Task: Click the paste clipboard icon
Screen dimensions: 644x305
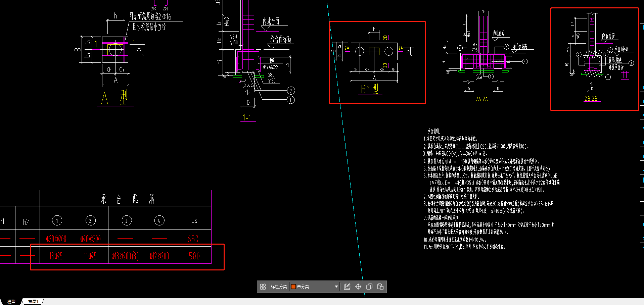Action: click(x=380, y=287)
